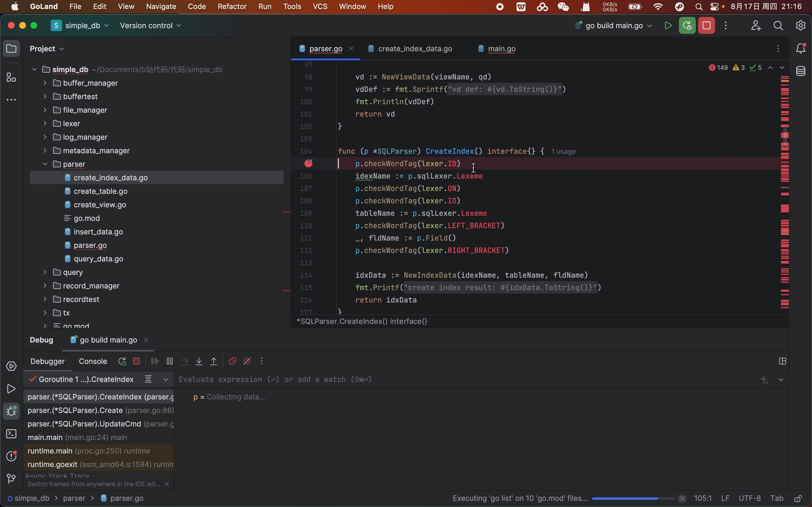Click Rerun debug icon with bug

pyautogui.click(x=122, y=361)
